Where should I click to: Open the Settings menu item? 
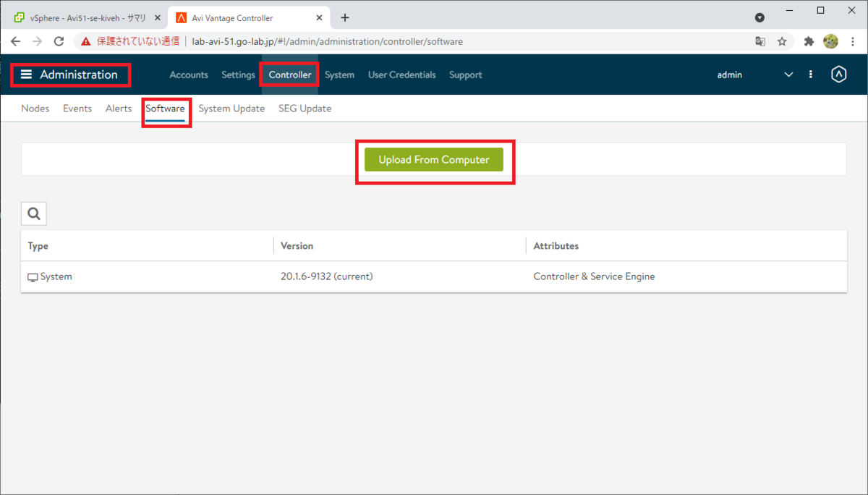tap(238, 75)
